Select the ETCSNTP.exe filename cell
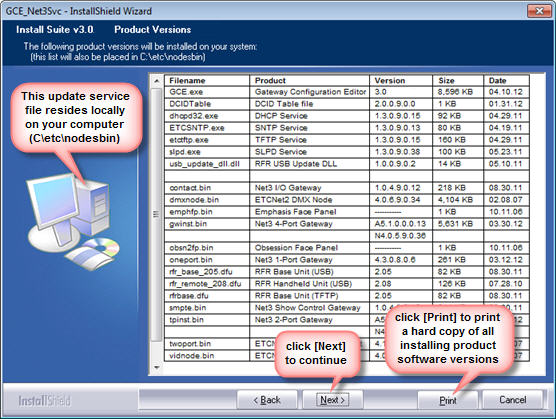This screenshot has height=419, width=556. click(x=207, y=128)
